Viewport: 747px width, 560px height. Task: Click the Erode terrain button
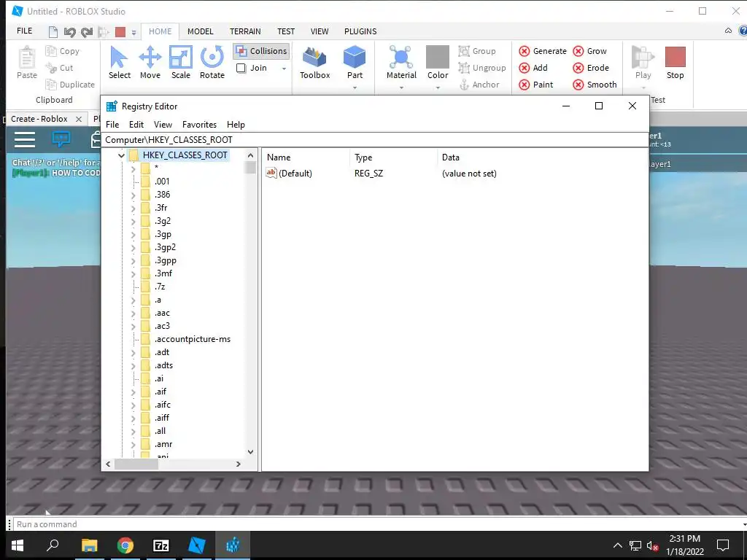coord(591,68)
